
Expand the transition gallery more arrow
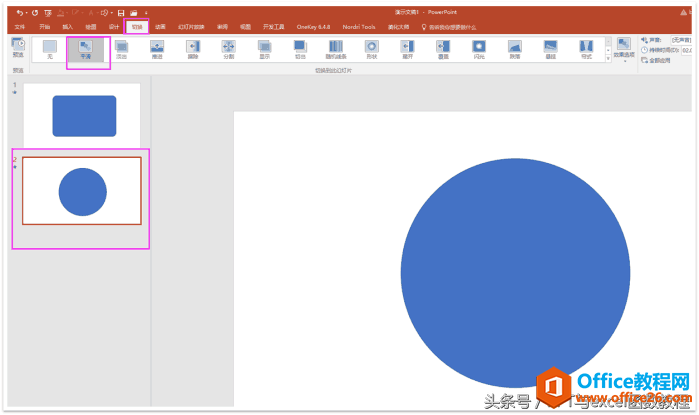pos(606,59)
